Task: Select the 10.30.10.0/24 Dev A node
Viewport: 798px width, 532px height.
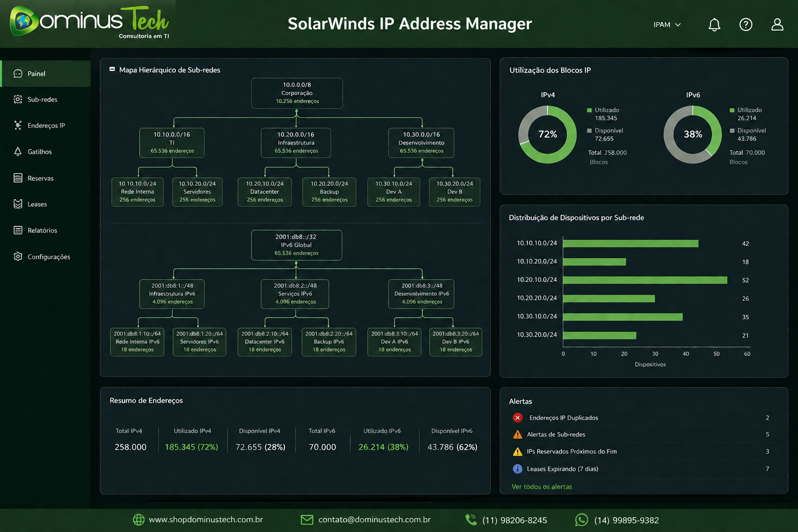Action: click(x=394, y=192)
